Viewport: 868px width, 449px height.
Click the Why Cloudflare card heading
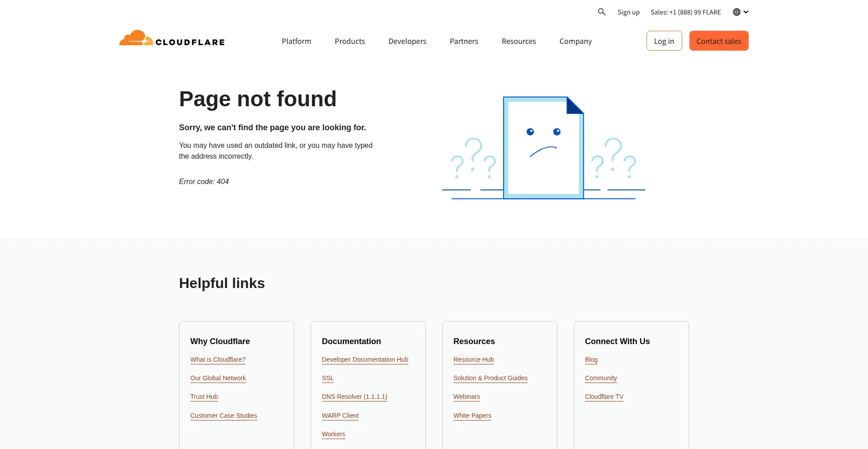(x=220, y=341)
